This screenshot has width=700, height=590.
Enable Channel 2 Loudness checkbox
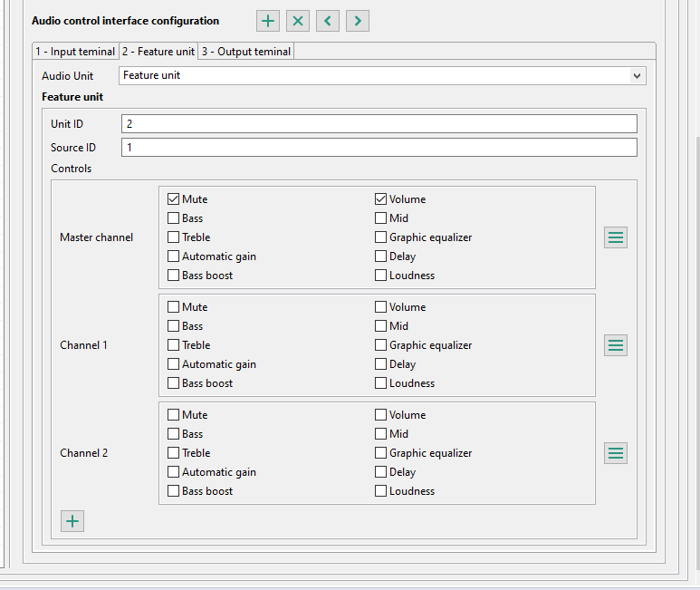[381, 491]
